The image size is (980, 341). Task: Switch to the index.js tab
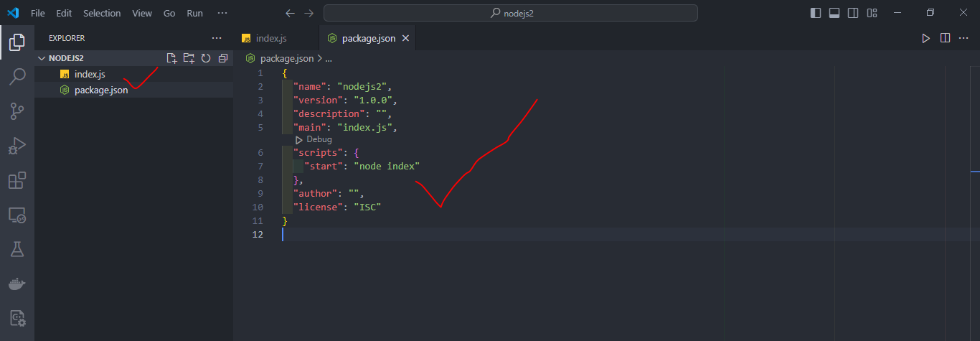(271, 38)
